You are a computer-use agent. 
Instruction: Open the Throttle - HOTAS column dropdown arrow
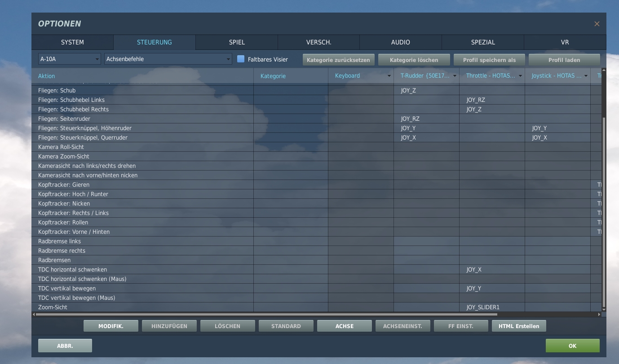pos(520,76)
